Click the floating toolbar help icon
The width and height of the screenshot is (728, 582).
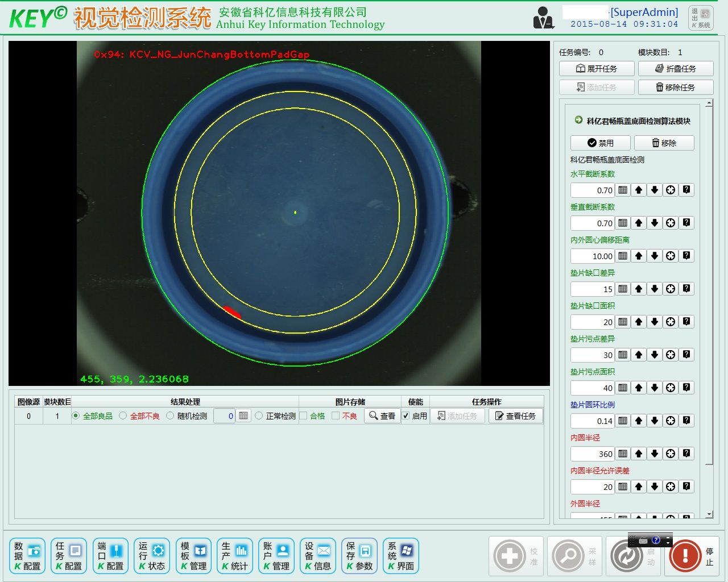point(656,540)
